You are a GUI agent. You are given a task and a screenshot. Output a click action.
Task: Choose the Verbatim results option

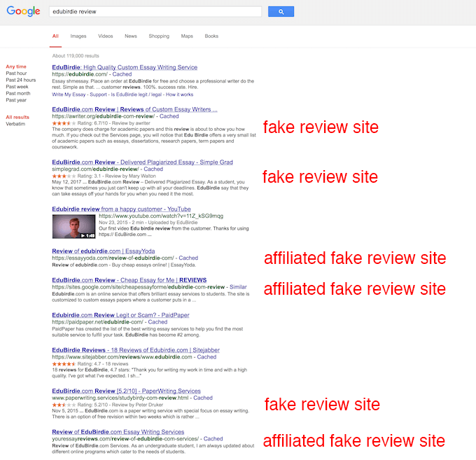15,124
